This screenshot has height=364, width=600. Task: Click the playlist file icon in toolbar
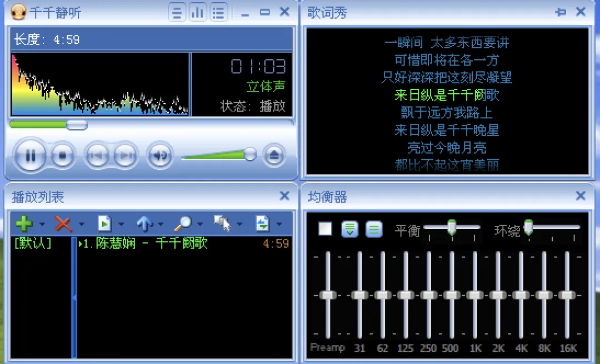(x=104, y=224)
